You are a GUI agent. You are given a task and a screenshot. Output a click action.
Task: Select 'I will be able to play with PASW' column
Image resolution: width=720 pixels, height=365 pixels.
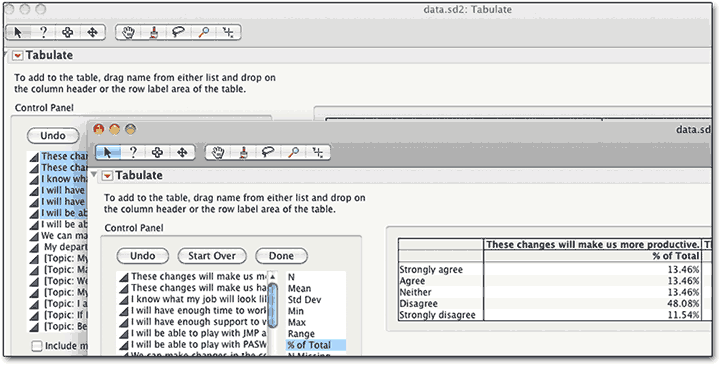pyautogui.click(x=193, y=344)
